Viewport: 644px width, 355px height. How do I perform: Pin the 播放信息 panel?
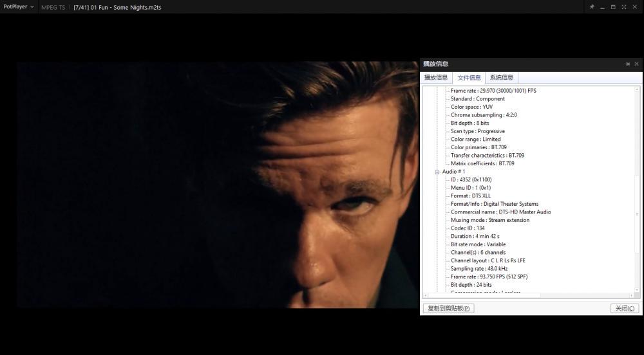pos(627,64)
